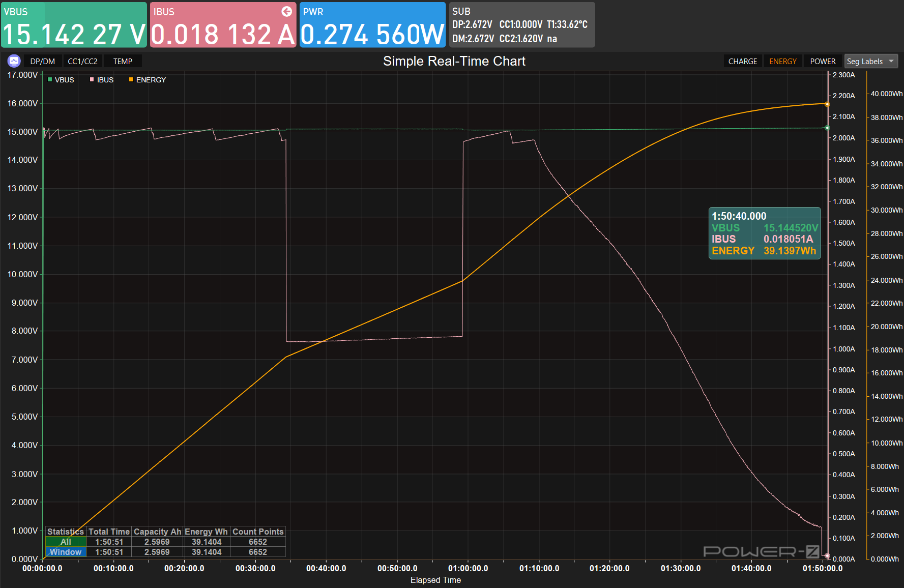Viewport: 904px width, 588px height.
Task: Toggle the CC1/CC2 curve display
Action: click(x=82, y=61)
